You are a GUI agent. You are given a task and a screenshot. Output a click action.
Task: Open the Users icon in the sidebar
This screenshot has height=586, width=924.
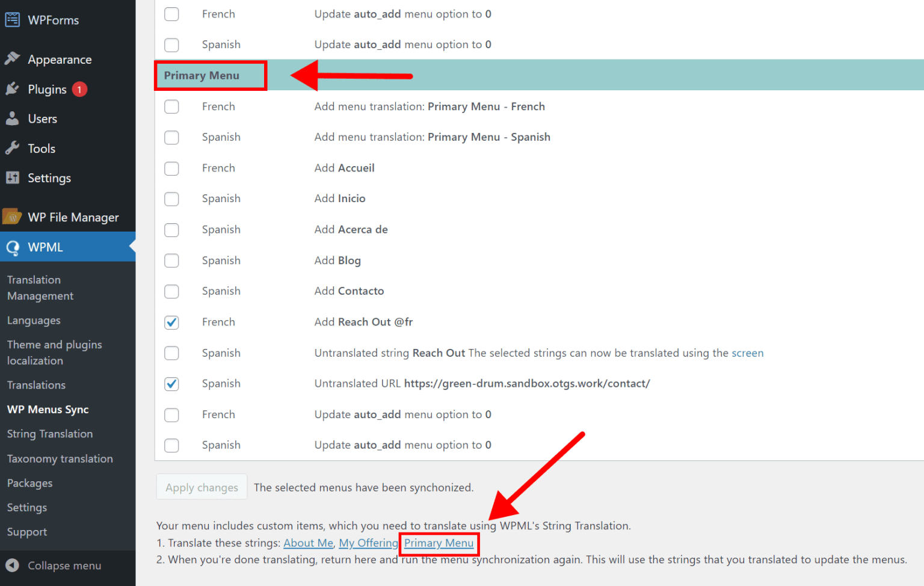pyautogui.click(x=13, y=118)
